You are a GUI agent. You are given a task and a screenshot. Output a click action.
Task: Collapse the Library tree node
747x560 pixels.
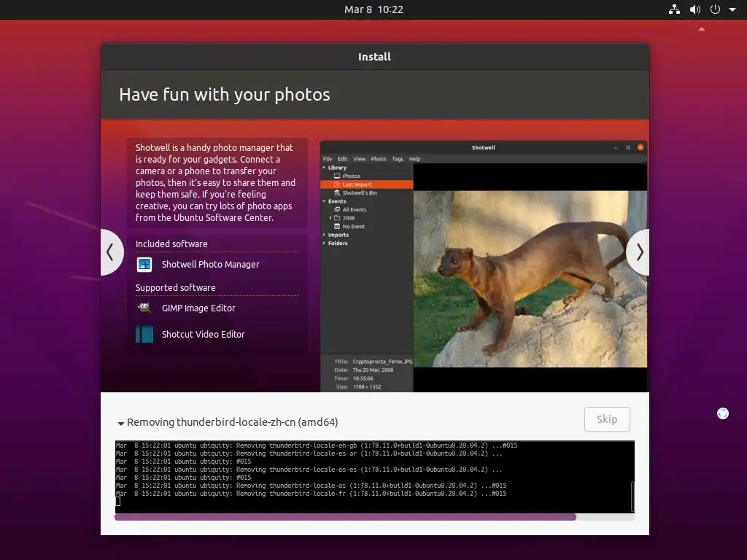click(x=324, y=168)
